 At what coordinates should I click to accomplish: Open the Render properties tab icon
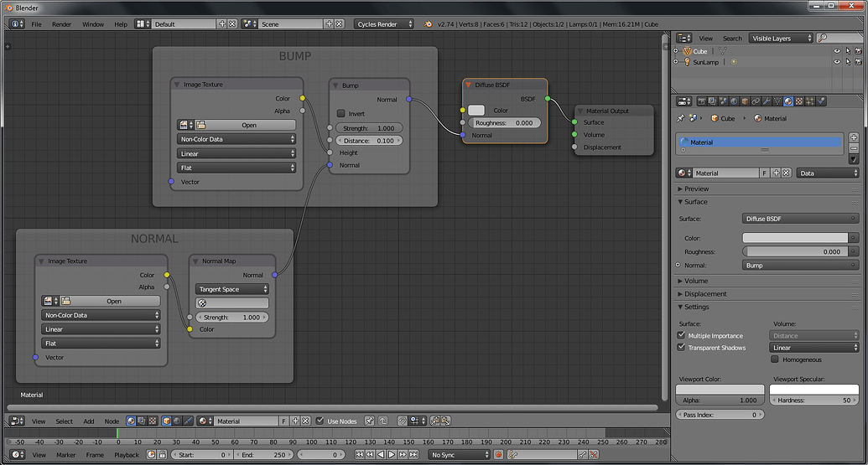click(x=702, y=101)
